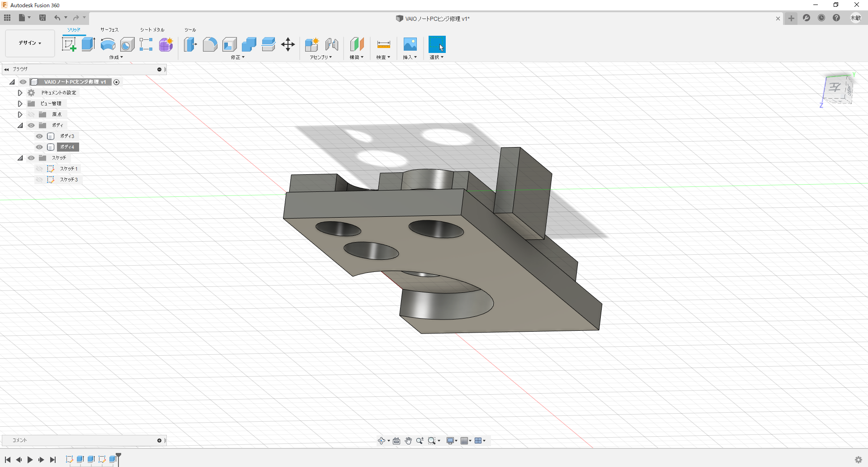Viewport: 868px width, 467px height.
Task: Expand the 原点 tree node
Action: point(20,114)
